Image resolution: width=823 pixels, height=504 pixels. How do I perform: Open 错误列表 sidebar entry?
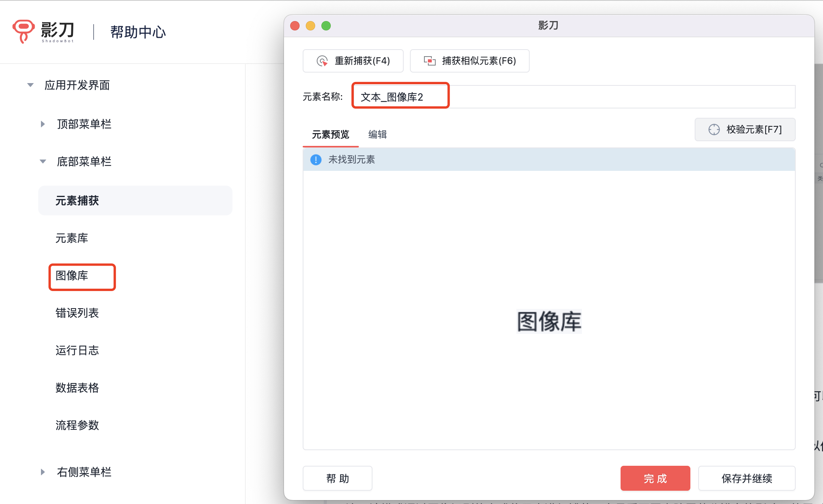pos(77,313)
